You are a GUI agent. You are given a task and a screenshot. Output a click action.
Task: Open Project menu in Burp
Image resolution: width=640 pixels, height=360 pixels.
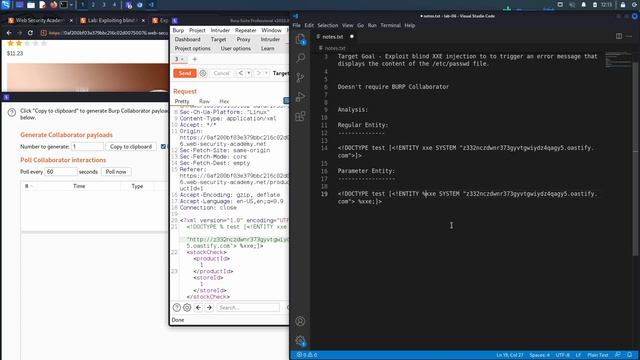[x=197, y=30]
